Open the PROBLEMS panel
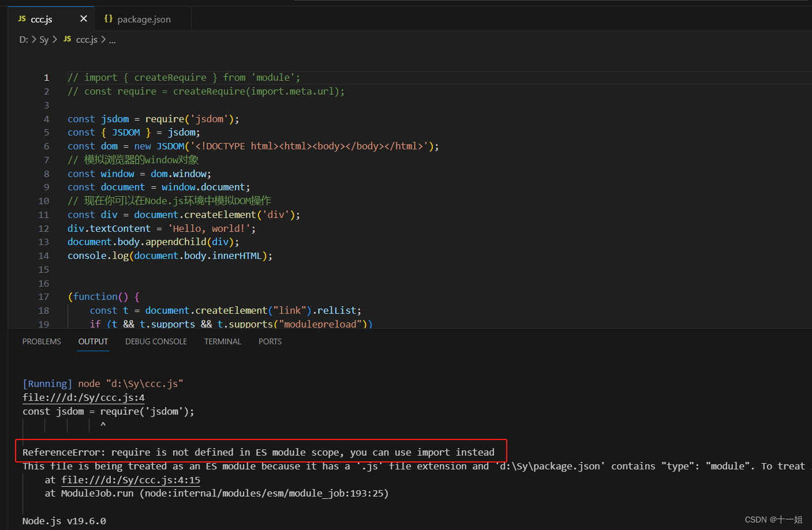Image resolution: width=812 pixels, height=530 pixels. pos(41,341)
